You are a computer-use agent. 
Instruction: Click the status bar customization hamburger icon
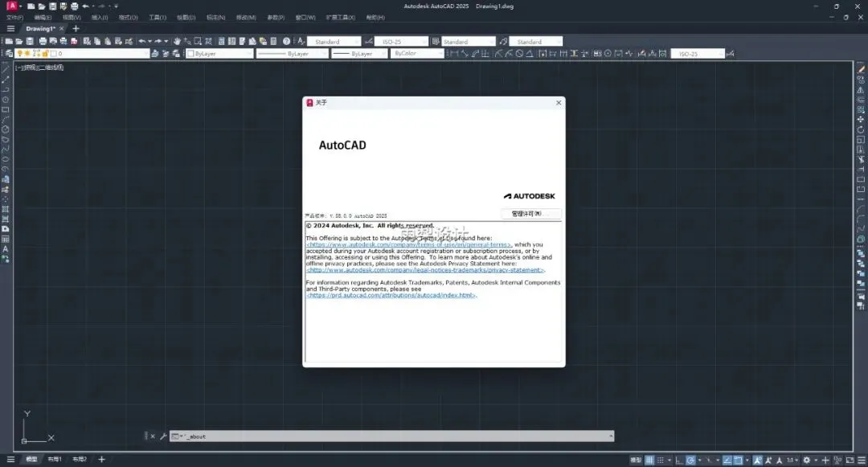tap(862, 460)
